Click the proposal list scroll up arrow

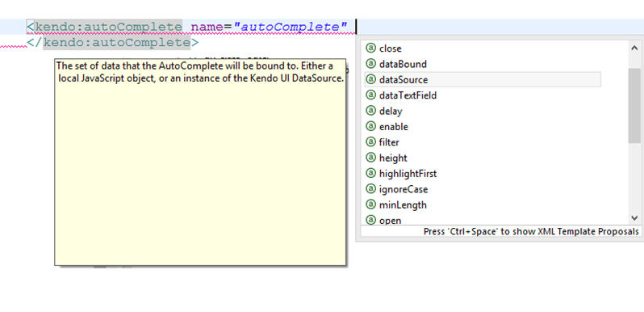pos(634,48)
